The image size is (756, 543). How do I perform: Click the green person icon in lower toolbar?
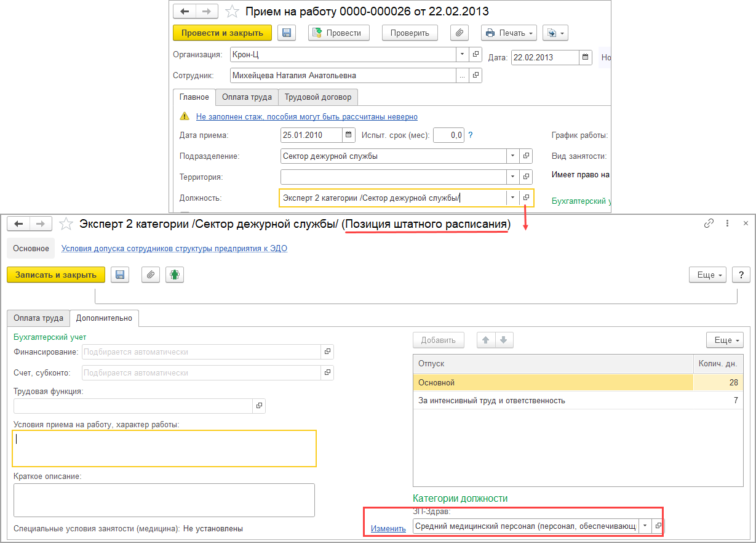(x=175, y=275)
